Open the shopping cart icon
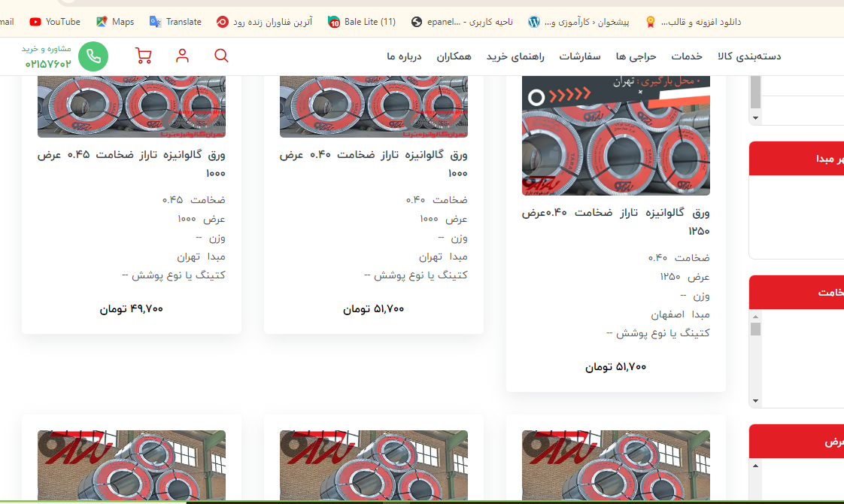The width and height of the screenshot is (844, 504). [143, 56]
